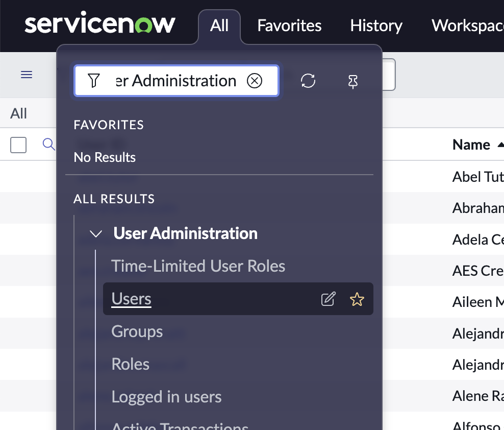Sort by the Name column header
The width and height of the screenshot is (504, 430).
[x=471, y=145]
